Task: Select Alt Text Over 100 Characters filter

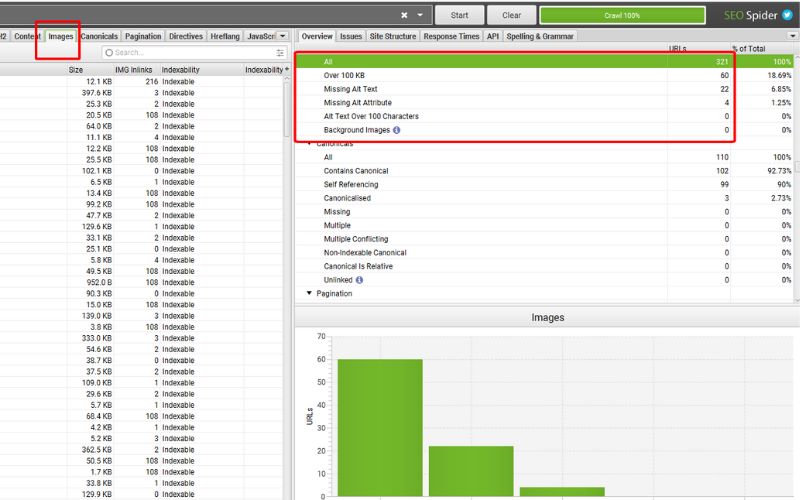Action: [544, 116]
